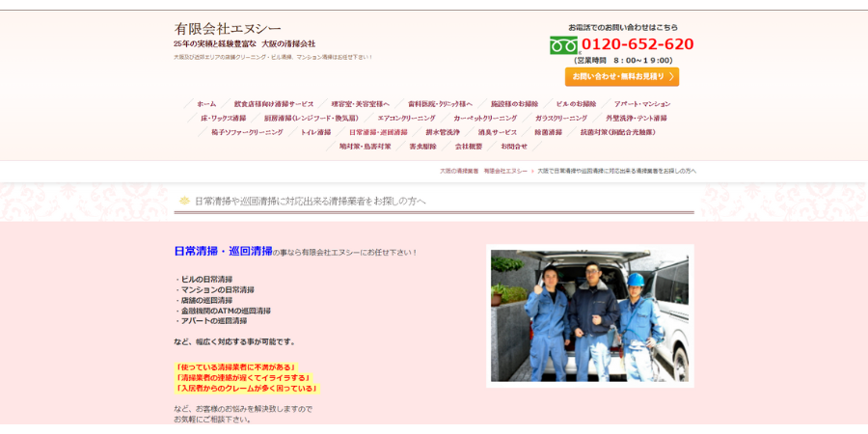
Task: Click the list item ビルの日常清掃
Action: (x=206, y=279)
